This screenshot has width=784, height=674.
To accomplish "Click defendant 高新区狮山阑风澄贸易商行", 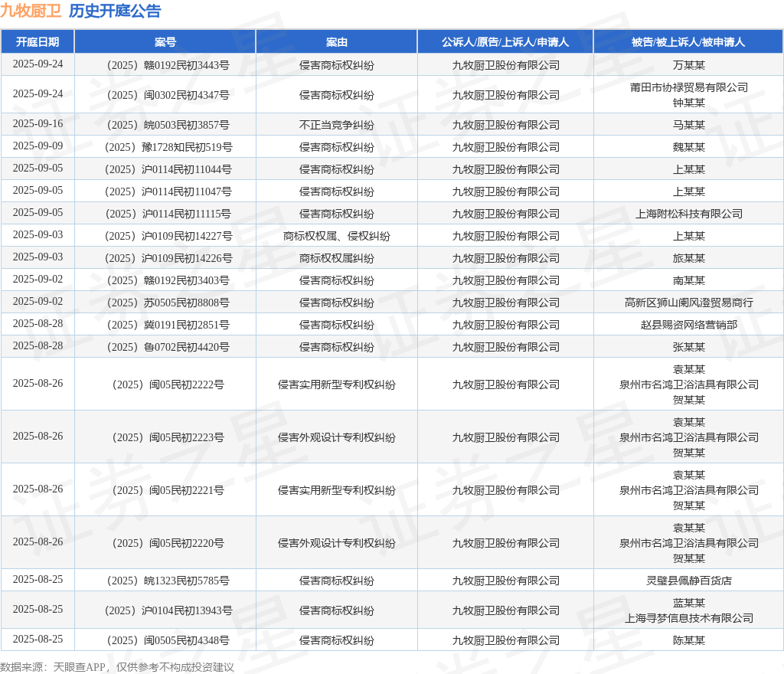I will (x=688, y=303).
